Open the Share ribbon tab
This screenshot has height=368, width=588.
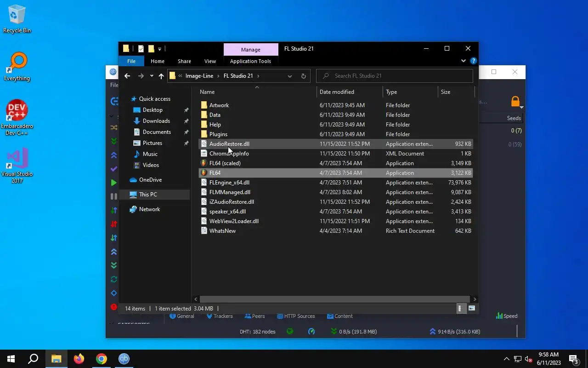pyautogui.click(x=184, y=61)
